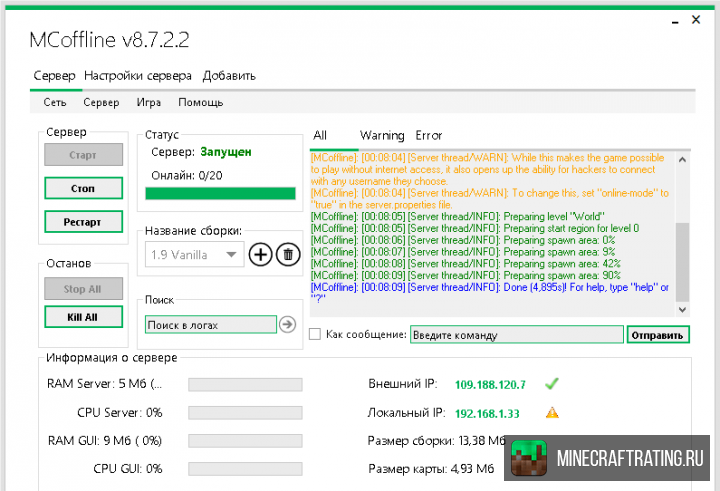Viewport: 720px width, 491px height.
Task: Click the disabled Старт button
Action: (x=84, y=155)
